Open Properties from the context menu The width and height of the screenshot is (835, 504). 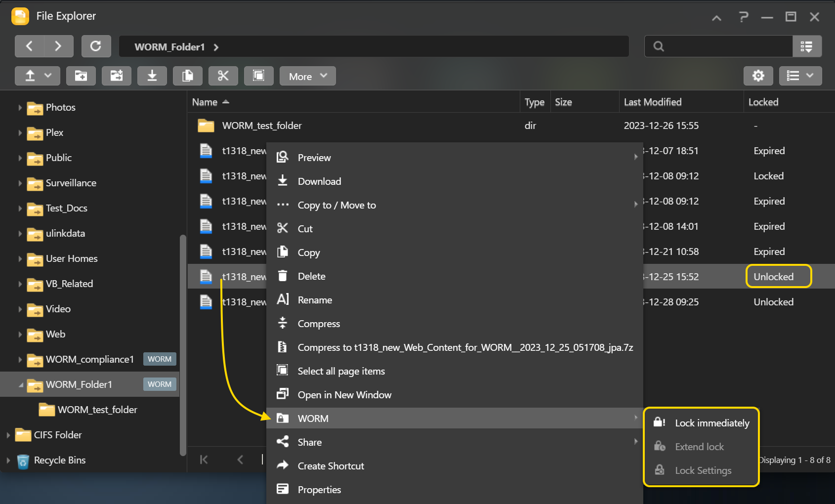455,490
